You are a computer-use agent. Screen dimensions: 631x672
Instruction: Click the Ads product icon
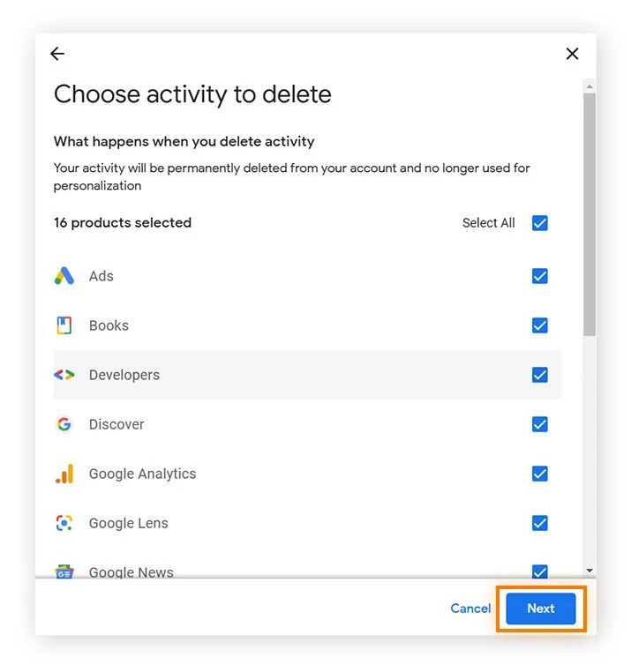[x=64, y=276]
